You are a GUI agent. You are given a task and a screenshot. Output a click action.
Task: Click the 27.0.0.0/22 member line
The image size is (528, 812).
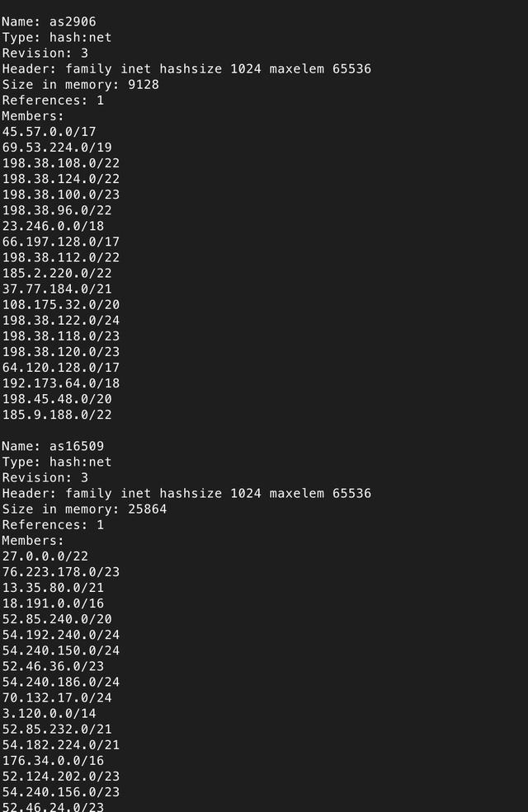(45, 556)
